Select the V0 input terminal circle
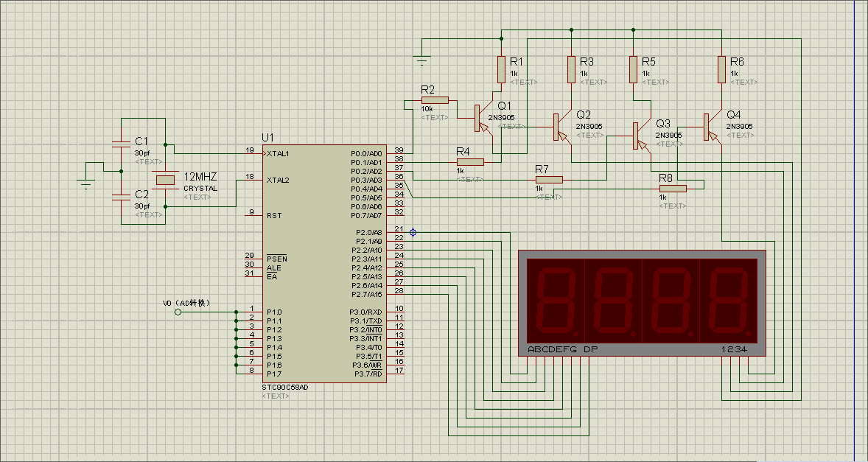The width and height of the screenshot is (868, 462). (x=178, y=312)
